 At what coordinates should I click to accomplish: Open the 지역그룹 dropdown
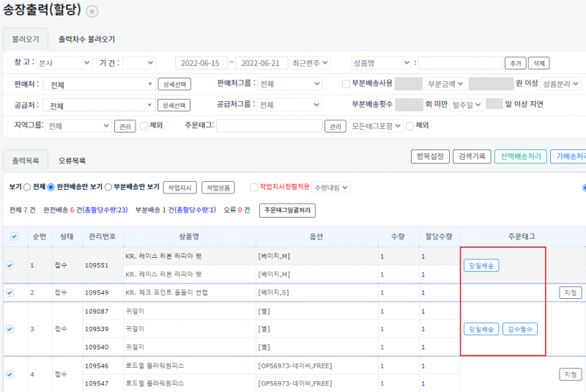pos(78,126)
